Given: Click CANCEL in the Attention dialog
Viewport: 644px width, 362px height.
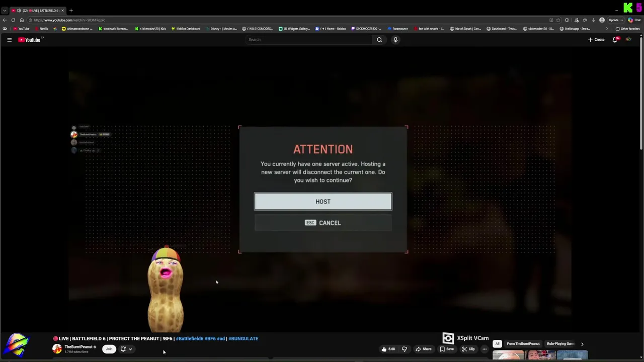Looking at the screenshot, I should (323, 223).
